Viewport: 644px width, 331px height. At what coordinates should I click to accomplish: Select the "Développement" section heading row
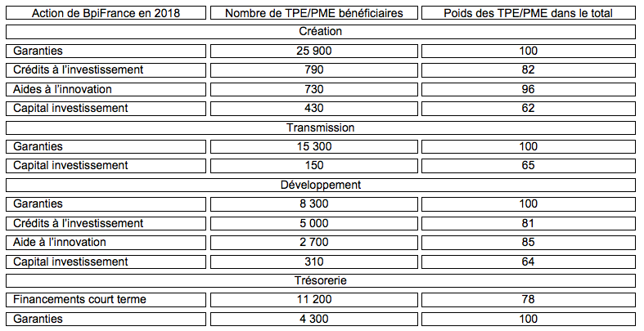point(320,185)
